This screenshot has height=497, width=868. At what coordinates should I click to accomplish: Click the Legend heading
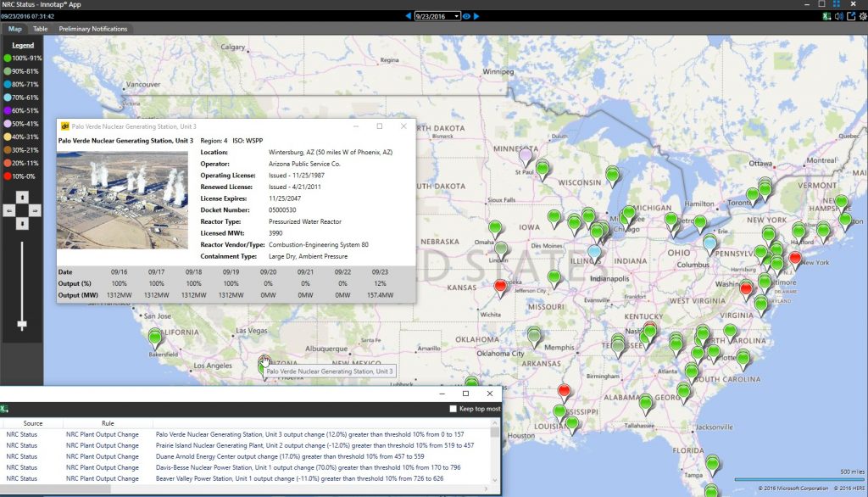23,45
